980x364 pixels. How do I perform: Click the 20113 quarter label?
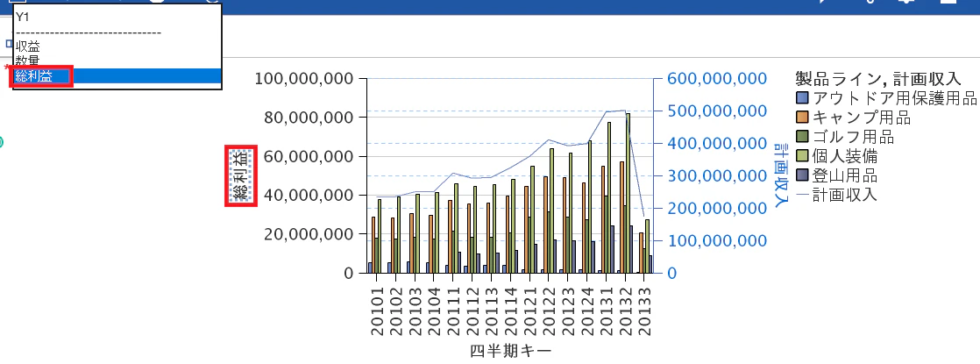coord(492,310)
